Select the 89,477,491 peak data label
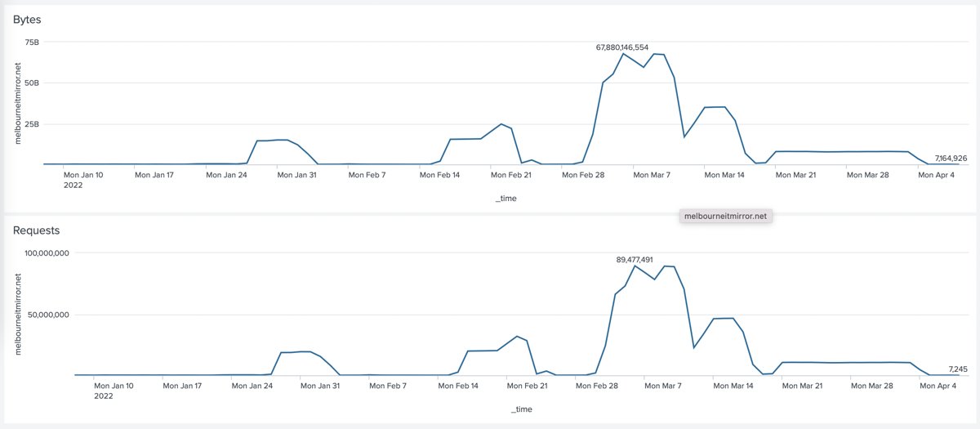Image resolution: width=980 pixels, height=429 pixels. (x=634, y=260)
